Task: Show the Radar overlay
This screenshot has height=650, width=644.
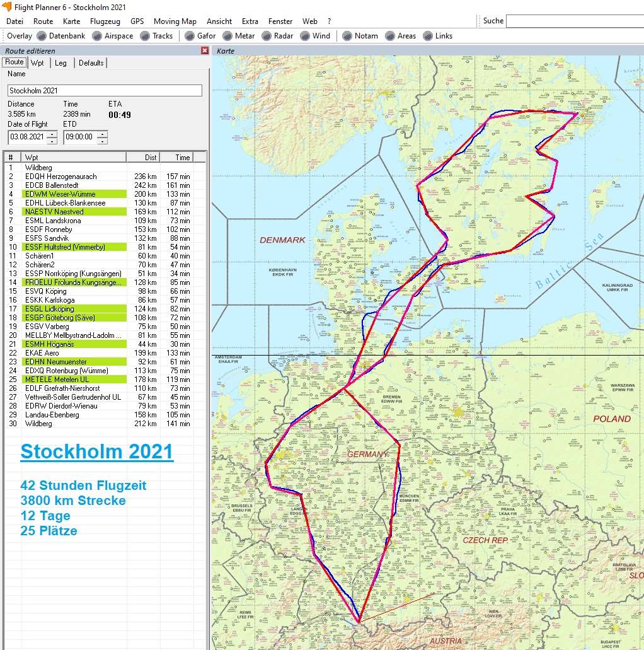Action: click(267, 36)
